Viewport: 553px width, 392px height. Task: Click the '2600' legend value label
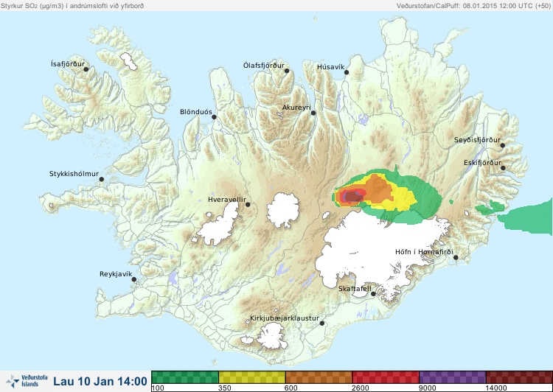click(361, 388)
